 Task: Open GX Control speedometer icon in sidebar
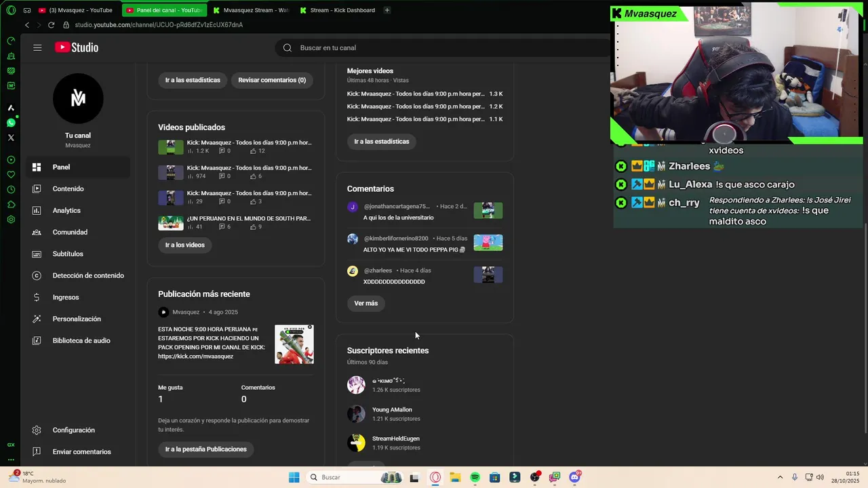point(11,41)
